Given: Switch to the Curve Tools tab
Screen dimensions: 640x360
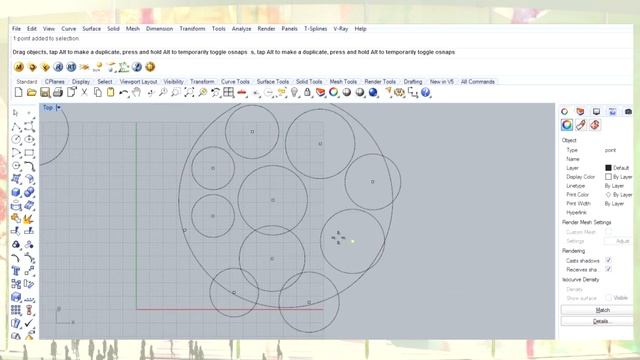Looking at the screenshot, I should tap(235, 82).
